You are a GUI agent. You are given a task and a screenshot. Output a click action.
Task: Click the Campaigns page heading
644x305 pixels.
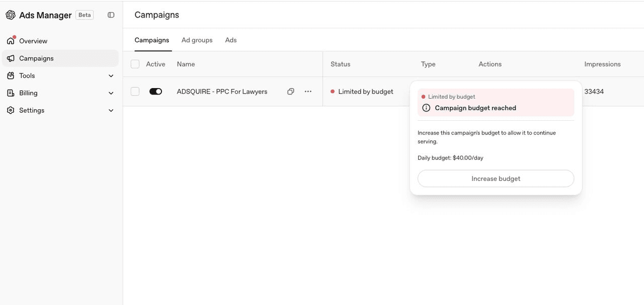coord(157,15)
